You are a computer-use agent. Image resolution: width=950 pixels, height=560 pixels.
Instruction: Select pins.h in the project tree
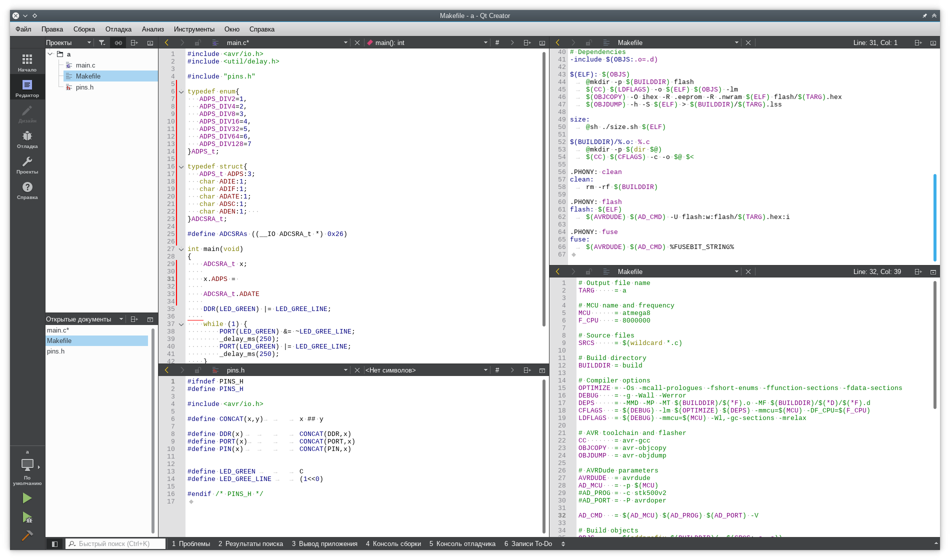(84, 87)
